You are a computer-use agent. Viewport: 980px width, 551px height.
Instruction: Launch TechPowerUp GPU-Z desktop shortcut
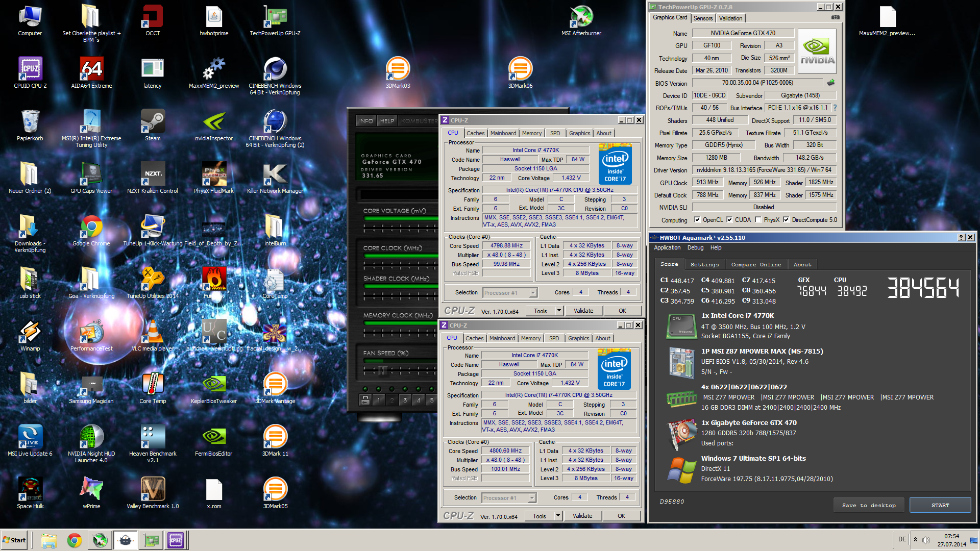275,21
